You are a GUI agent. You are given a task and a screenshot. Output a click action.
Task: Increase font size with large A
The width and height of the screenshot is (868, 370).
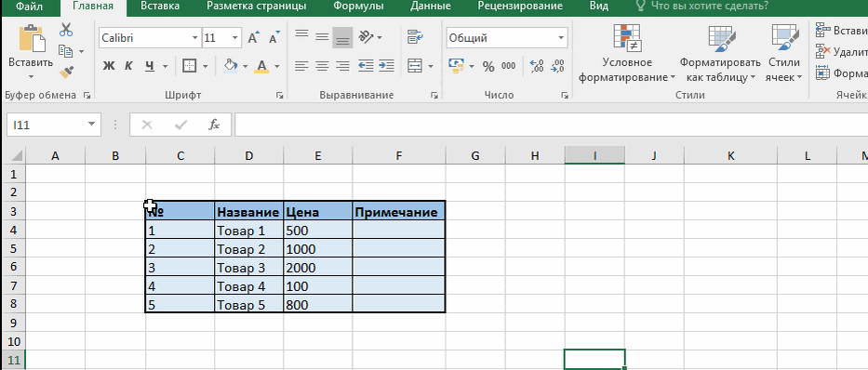click(x=254, y=37)
